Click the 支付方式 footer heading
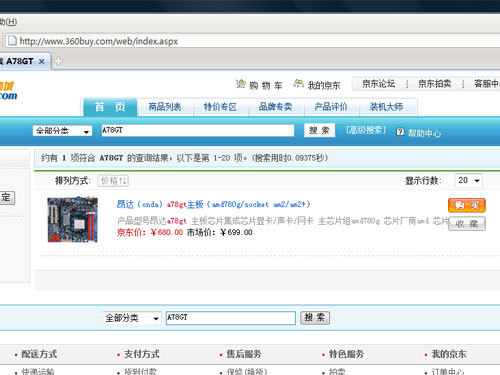Image resolution: width=500 pixels, height=375 pixels. 142,354
